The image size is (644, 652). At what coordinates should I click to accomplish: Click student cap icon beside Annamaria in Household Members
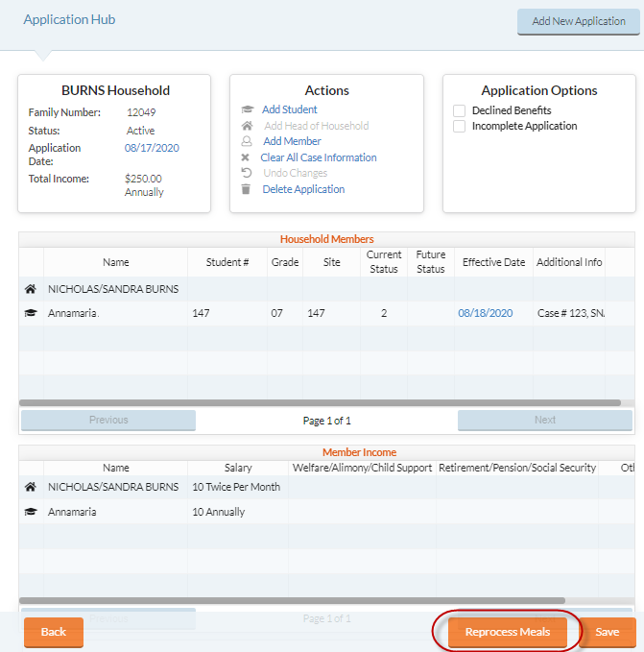point(31,314)
